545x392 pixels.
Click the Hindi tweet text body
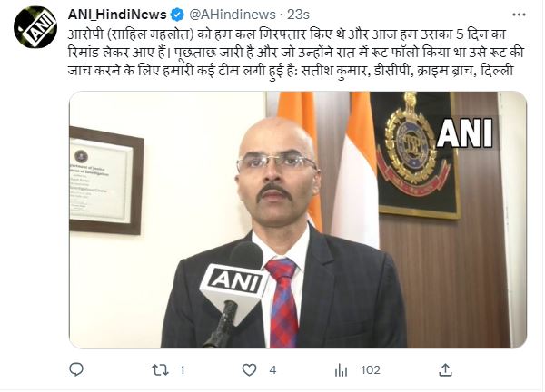296,53
